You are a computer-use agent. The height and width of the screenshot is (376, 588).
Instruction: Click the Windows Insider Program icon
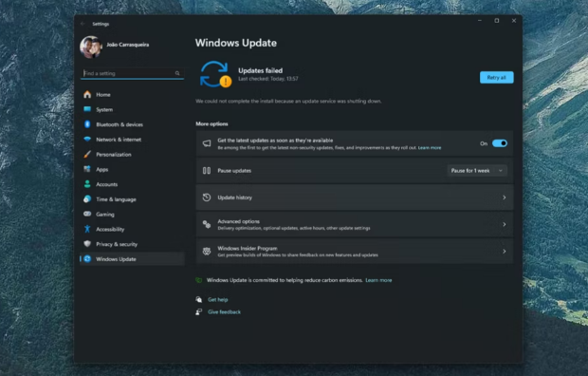click(207, 252)
